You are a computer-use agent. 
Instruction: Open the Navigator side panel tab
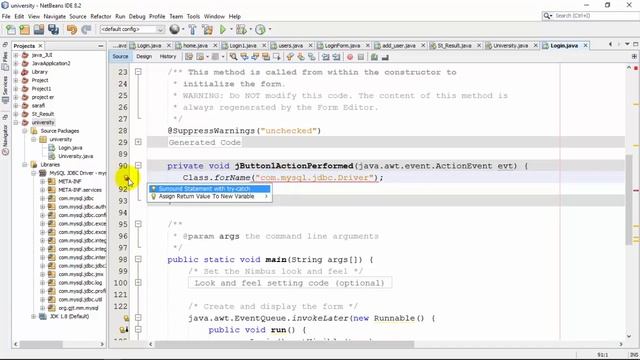[x=5, y=140]
